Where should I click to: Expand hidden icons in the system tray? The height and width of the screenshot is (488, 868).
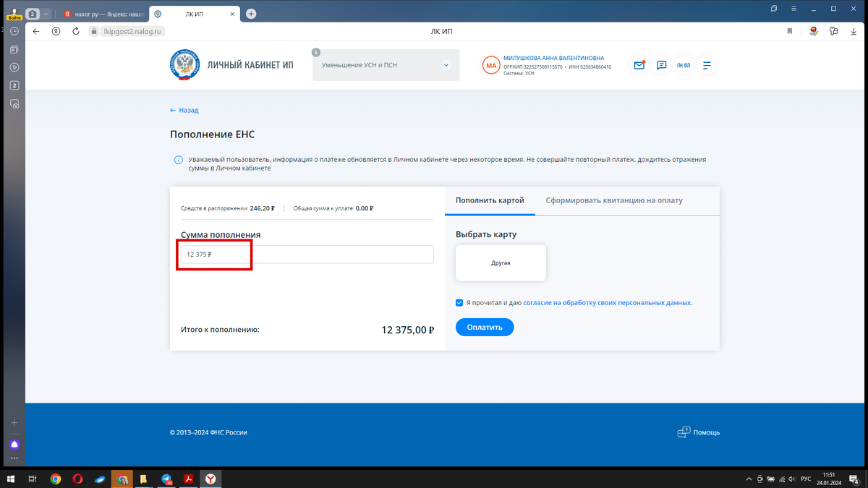(x=748, y=479)
